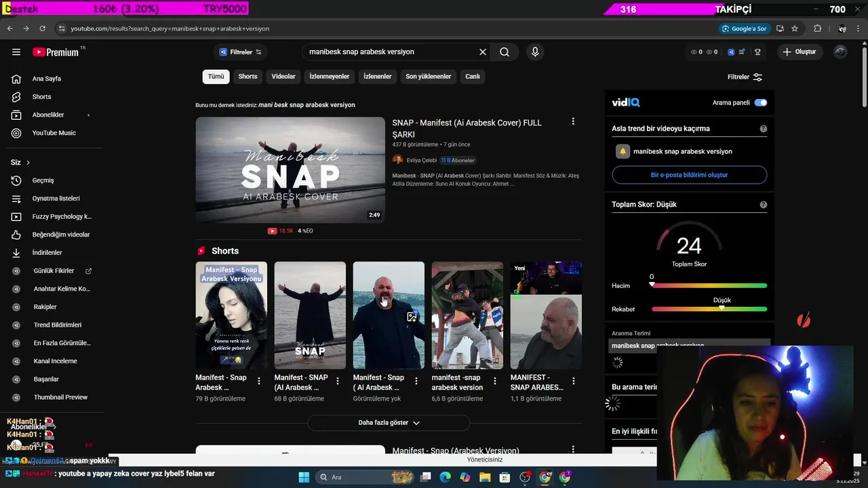Open three-dot menu for manifest -snap arabesk version
This screenshot has height=488, width=868.
click(495, 381)
